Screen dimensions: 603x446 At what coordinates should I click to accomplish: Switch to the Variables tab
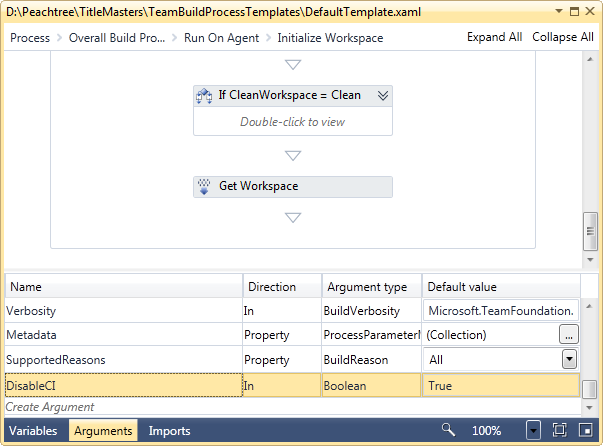tap(33, 431)
